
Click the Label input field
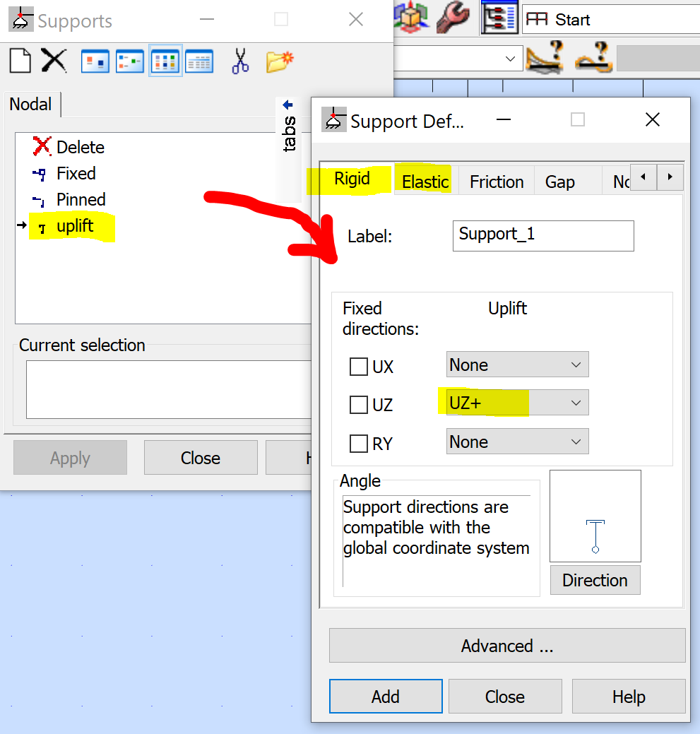(x=543, y=236)
